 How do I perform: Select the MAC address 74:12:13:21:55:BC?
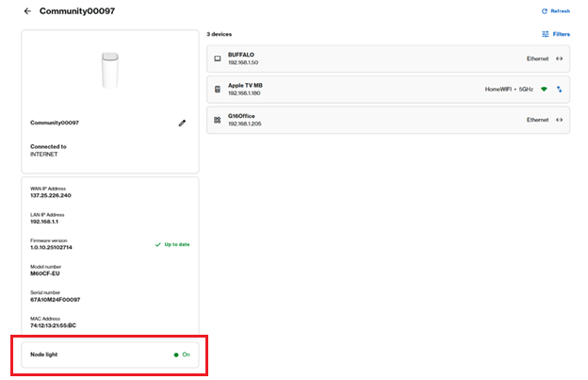[x=54, y=325]
